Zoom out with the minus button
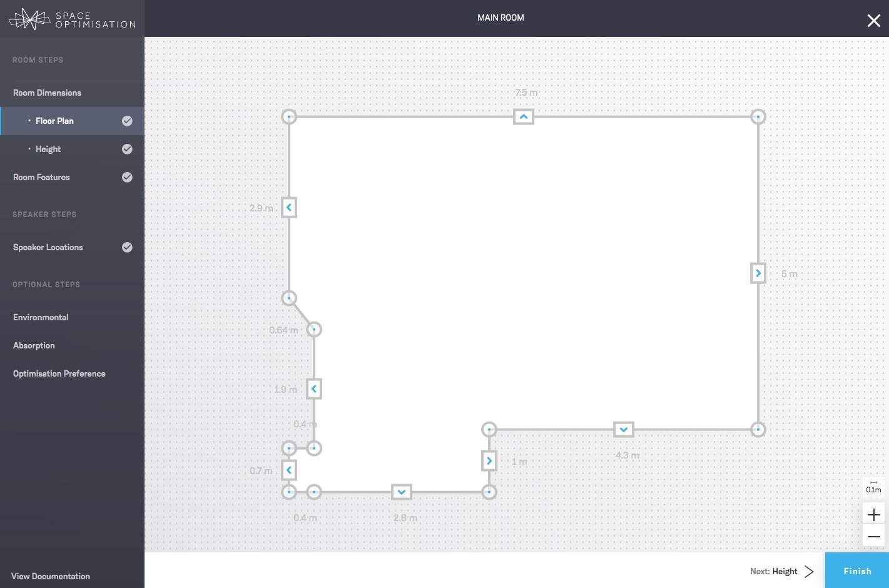889x588 pixels. [x=874, y=537]
